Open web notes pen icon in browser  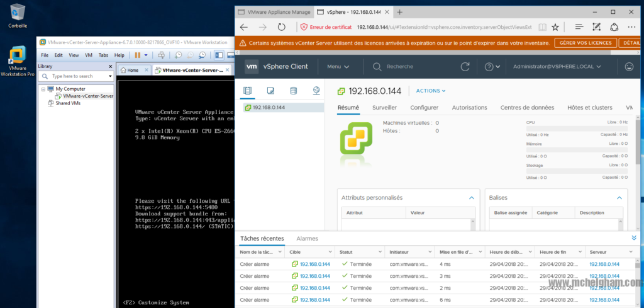596,27
